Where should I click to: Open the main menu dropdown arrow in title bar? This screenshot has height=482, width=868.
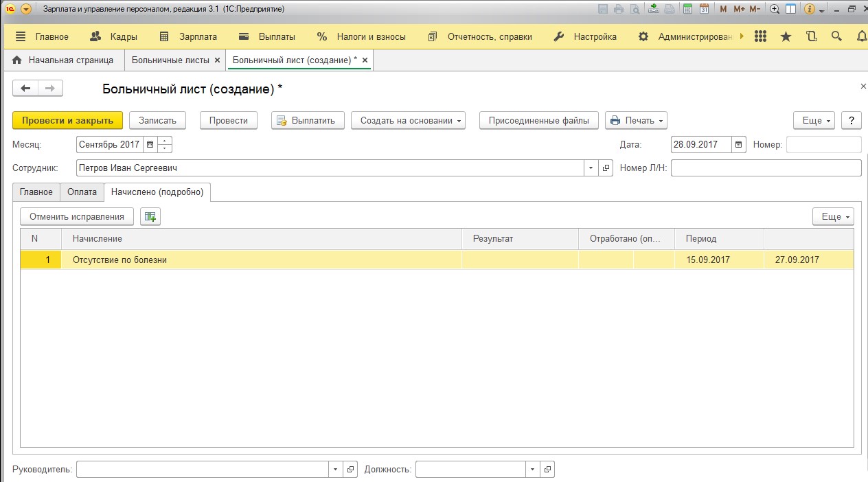26,9
